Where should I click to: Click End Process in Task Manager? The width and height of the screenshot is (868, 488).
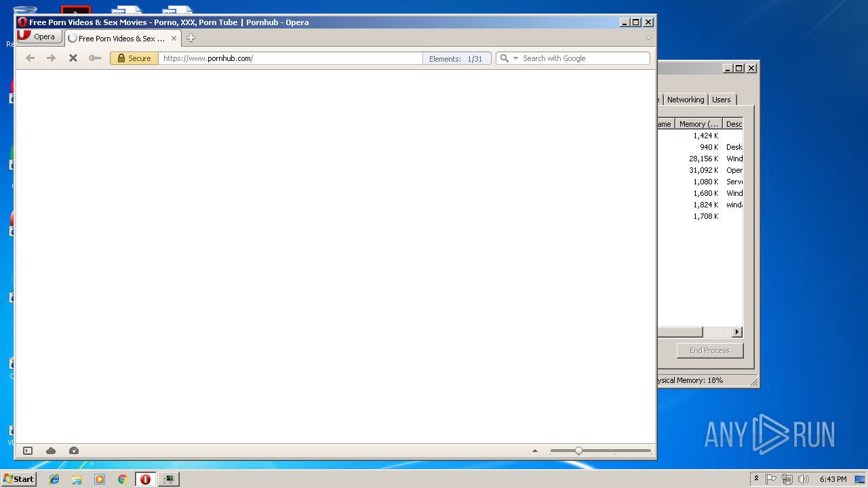click(710, 350)
